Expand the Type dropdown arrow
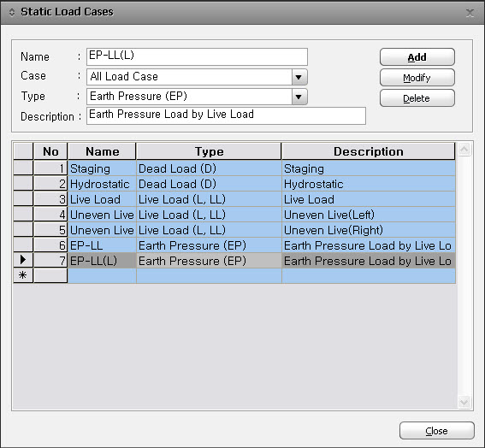The image size is (485, 448). point(299,97)
